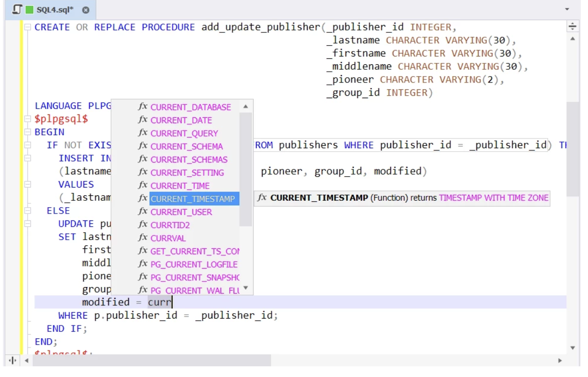Click green connection status square on tab
Viewport: 588px width, 377px height.
point(29,10)
